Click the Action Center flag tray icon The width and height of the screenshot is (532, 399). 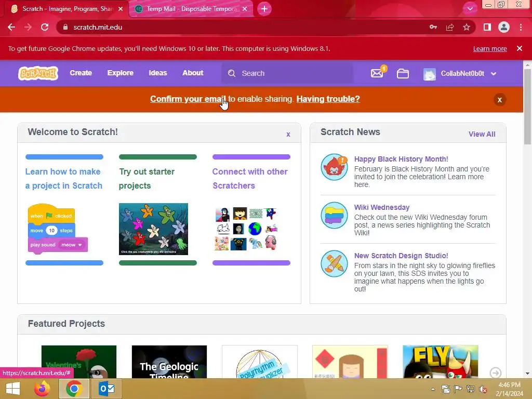458,389
